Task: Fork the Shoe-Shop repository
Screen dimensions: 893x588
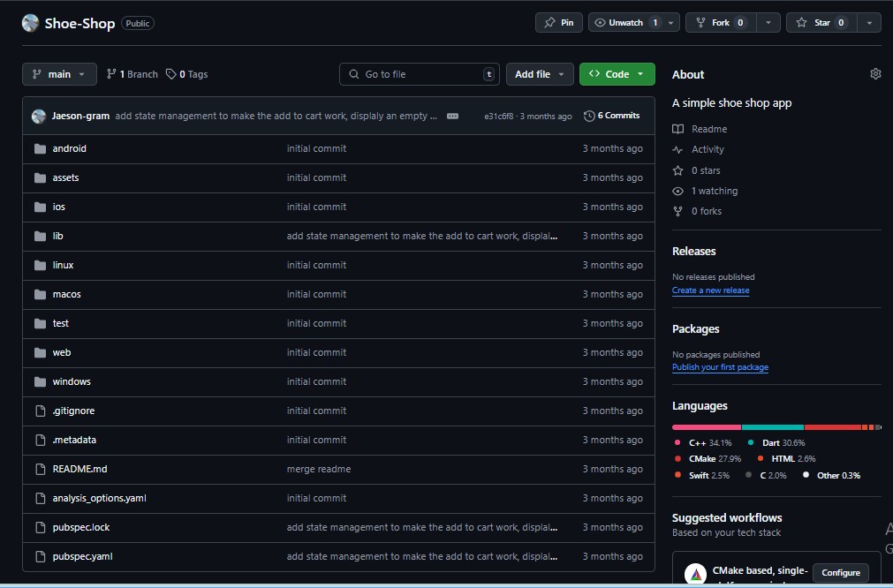Action: tap(721, 23)
